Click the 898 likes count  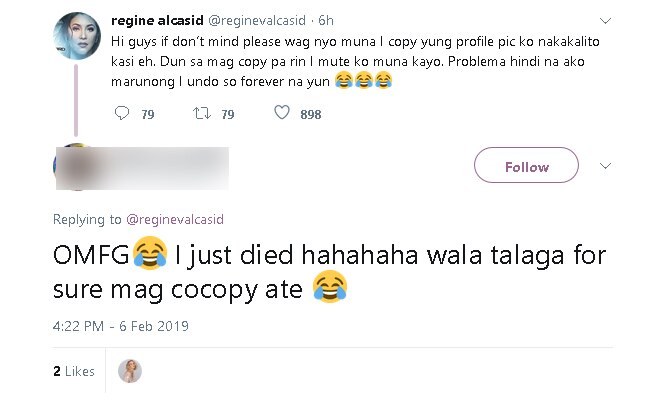[311, 114]
